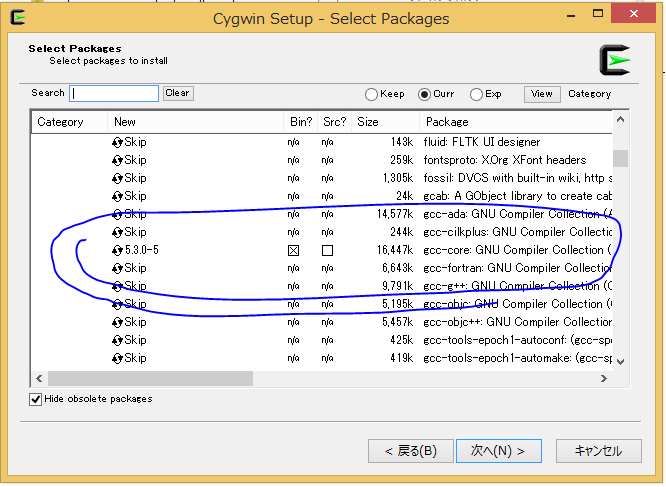Toggle the Bin checkbox for gcc-core

coord(293,251)
